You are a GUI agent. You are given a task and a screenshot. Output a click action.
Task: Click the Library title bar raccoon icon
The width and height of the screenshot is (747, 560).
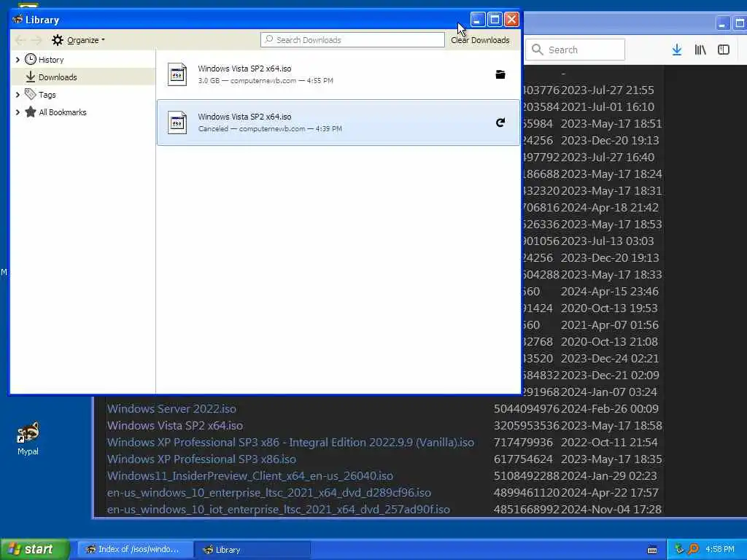[18, 20]
